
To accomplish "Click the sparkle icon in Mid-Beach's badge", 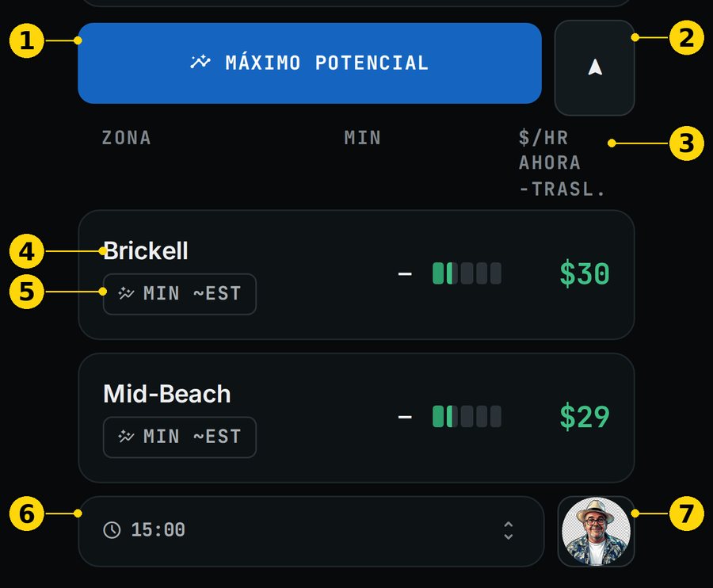I will click(x=126, y=437).
